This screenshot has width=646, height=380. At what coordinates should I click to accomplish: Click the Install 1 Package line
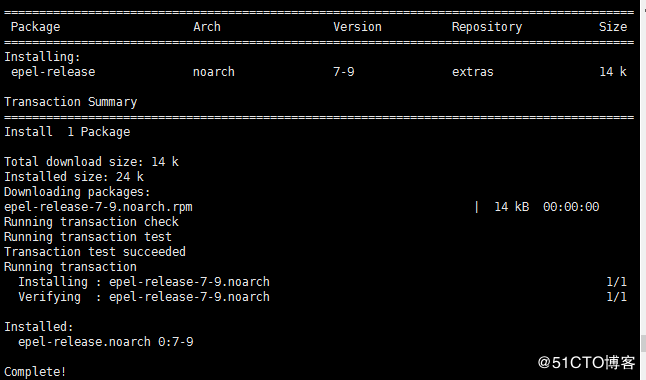[x=67, y=132]
